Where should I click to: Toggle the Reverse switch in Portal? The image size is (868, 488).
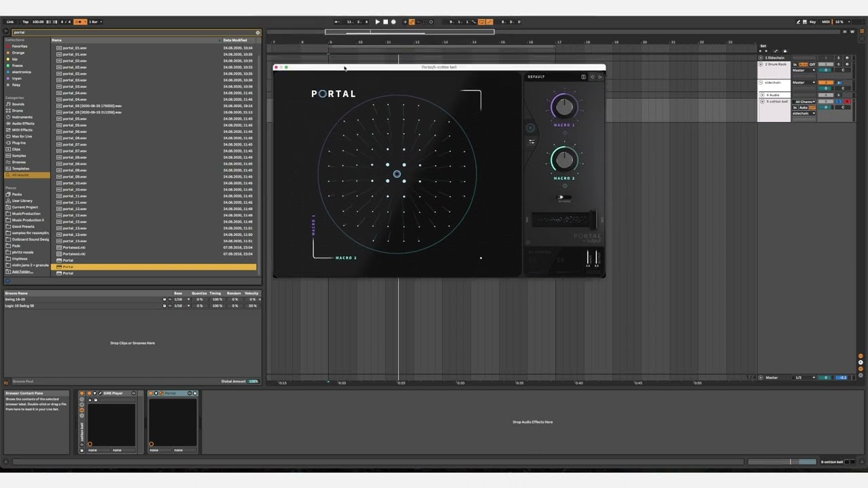(564, 198)
